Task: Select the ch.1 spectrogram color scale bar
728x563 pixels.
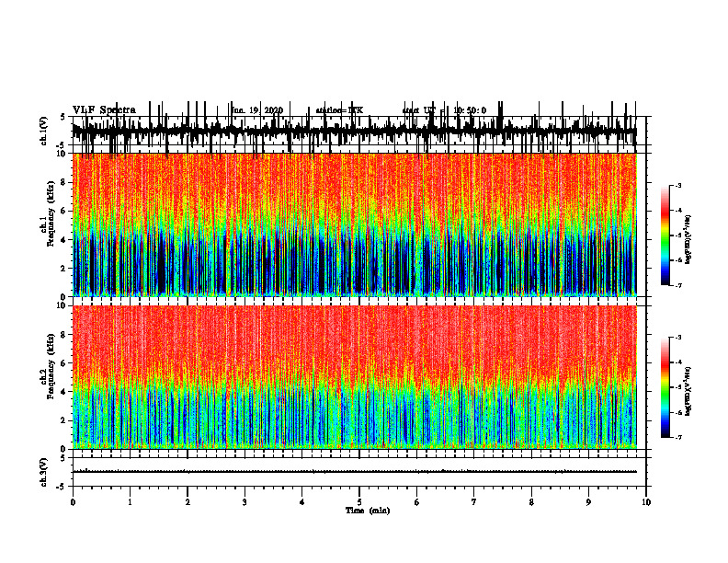Action: 665,235
